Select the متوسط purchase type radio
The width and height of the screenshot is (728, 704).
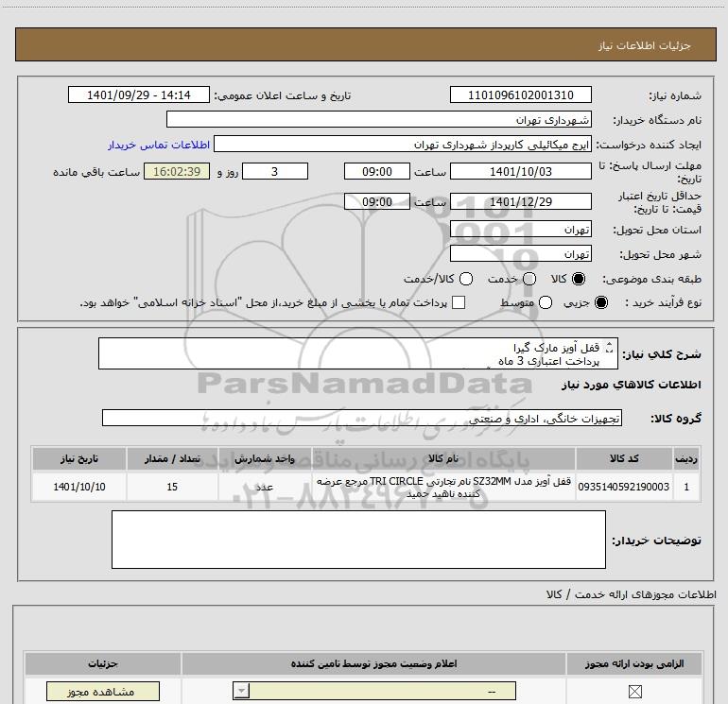pos(546,302)
